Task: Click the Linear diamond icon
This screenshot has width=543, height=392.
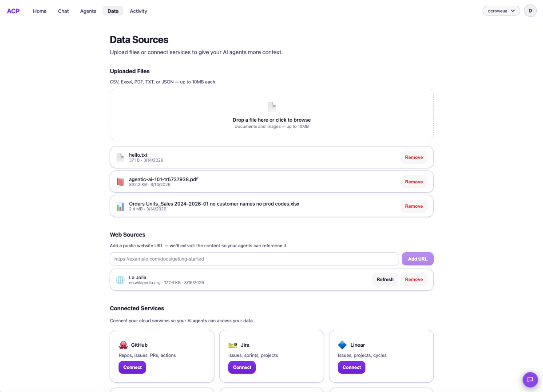Action: click(x=342, y=344)
